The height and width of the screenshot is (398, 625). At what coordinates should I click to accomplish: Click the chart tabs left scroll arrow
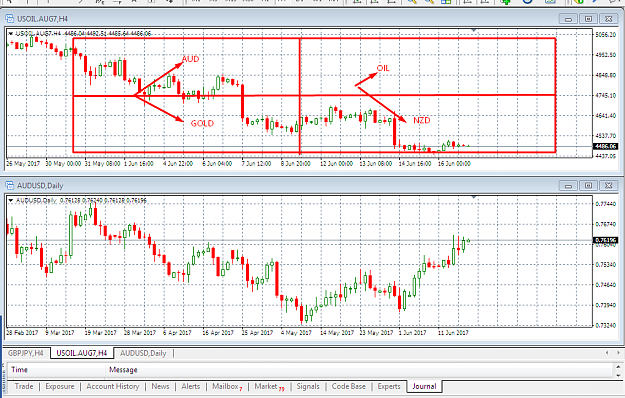607,353
